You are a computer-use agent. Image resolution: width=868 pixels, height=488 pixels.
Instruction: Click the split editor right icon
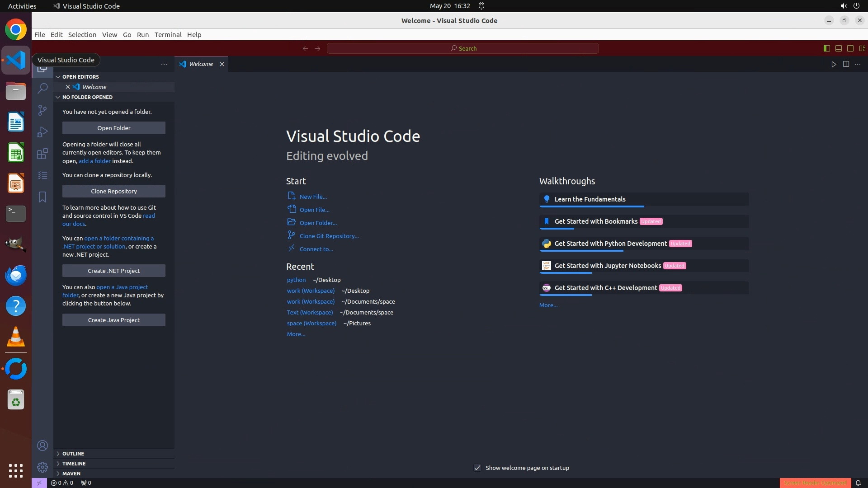846,64
